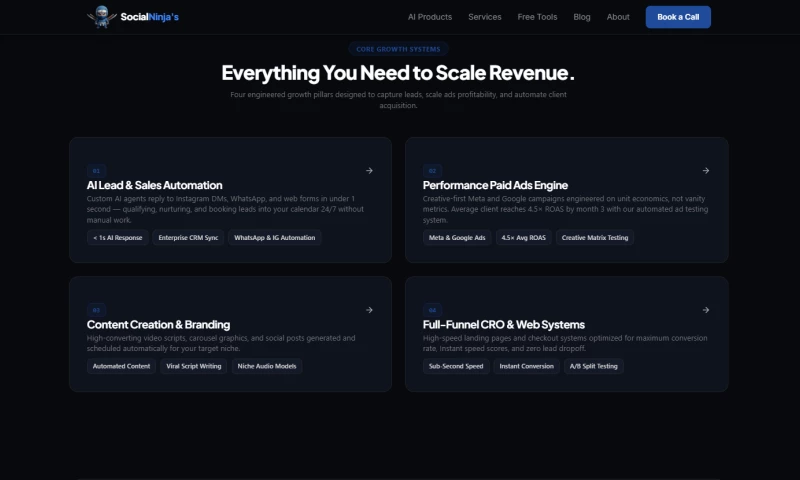The width and height of the screenshot is (800, 480).
Task: Select the A/B Split Testing tag
Action: point(593,366)
